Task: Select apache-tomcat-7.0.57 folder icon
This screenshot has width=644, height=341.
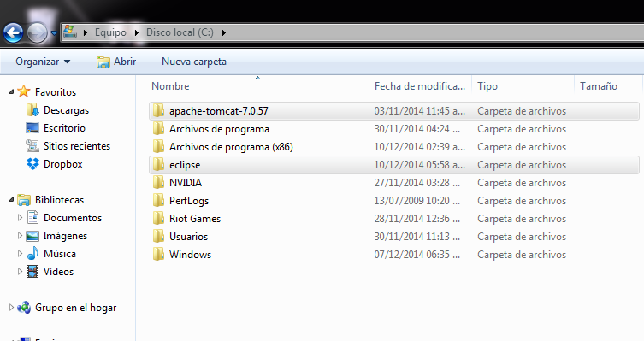Action: click(x=158, y=110)
